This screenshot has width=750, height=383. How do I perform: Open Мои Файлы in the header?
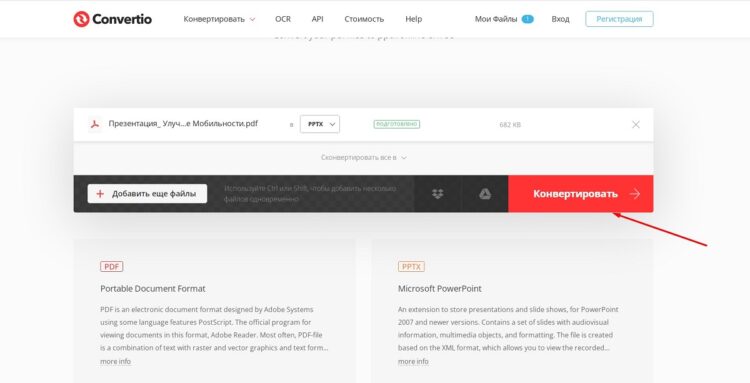(x=496, y=19)
